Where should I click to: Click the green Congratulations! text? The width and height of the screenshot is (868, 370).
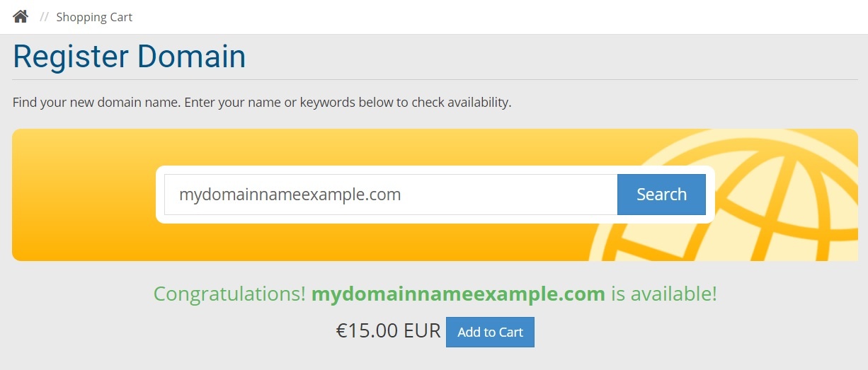(230, 294)
